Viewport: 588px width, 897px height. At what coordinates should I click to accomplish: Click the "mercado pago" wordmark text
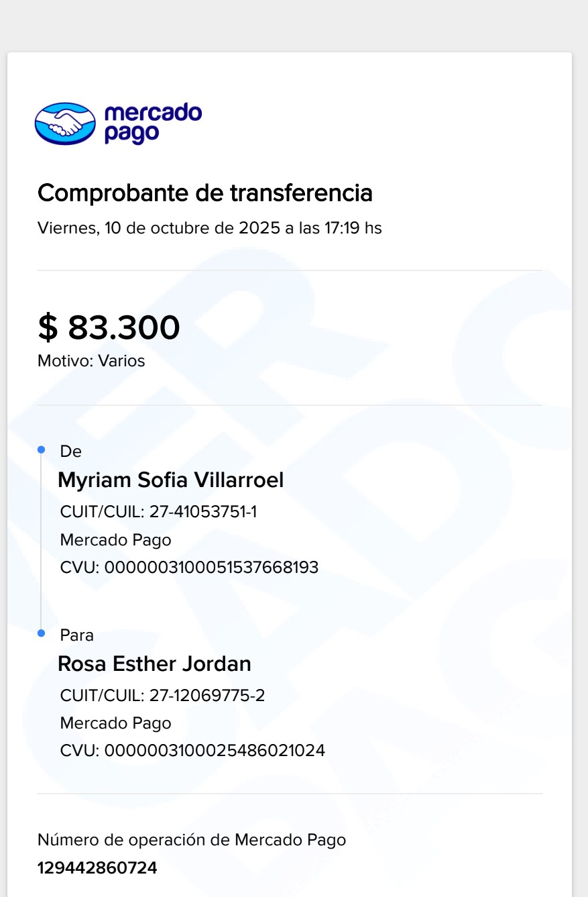pyautogui.click(x=152, y=122)
